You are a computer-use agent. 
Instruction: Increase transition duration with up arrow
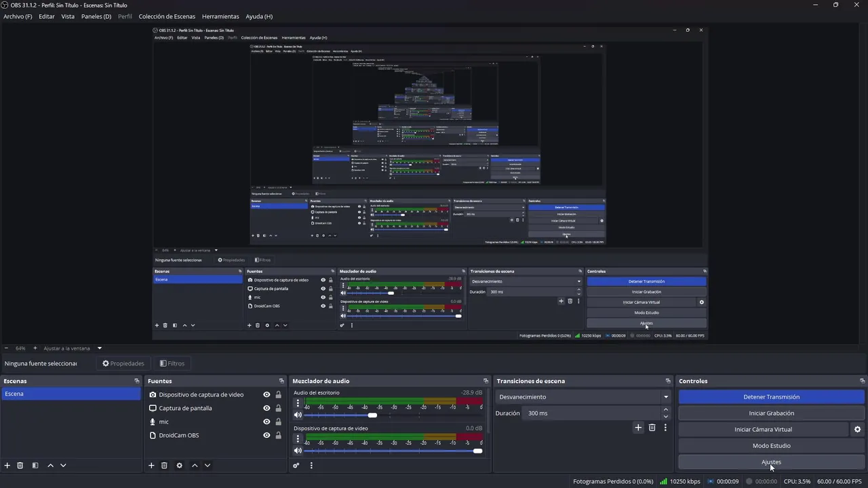pos(666,410)
